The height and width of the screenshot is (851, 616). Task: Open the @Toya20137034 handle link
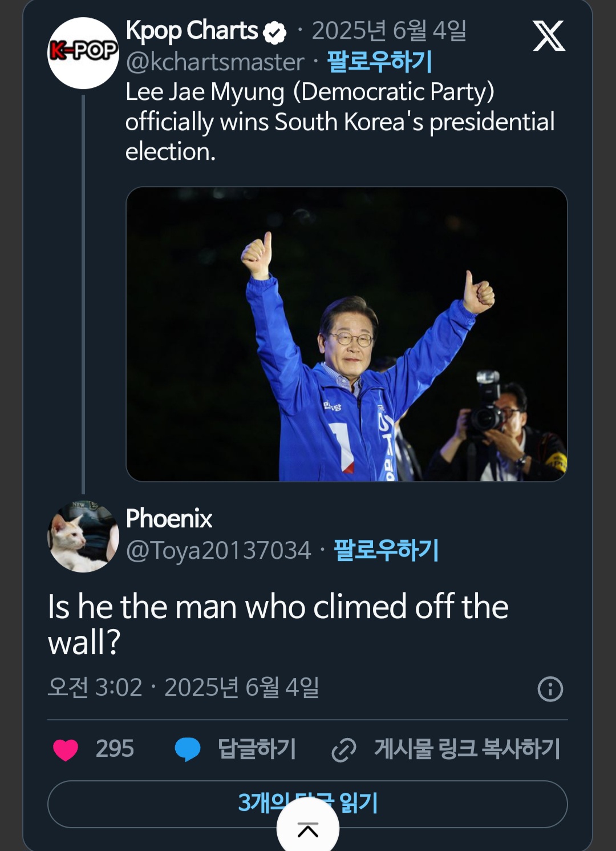click(218, 550)
